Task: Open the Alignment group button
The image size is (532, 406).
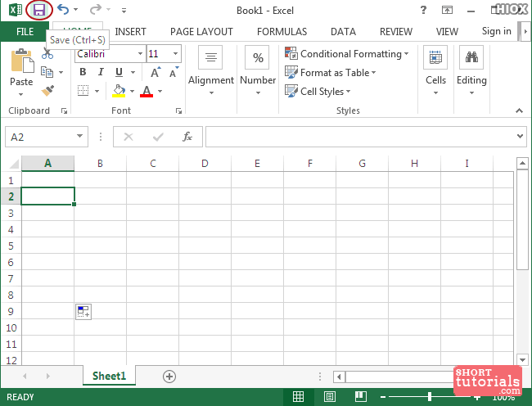Action: 211,70
